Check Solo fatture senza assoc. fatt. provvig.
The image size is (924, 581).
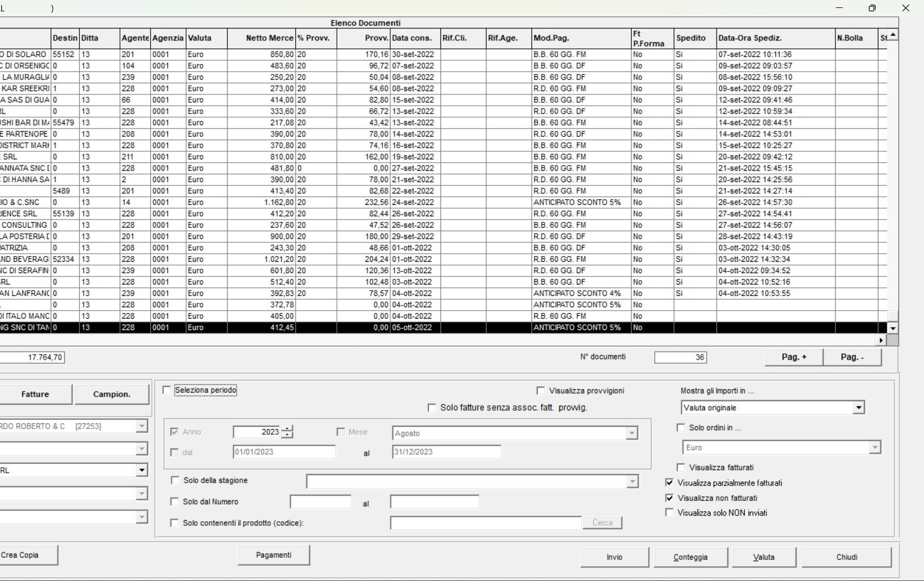[x=431, y=407]
